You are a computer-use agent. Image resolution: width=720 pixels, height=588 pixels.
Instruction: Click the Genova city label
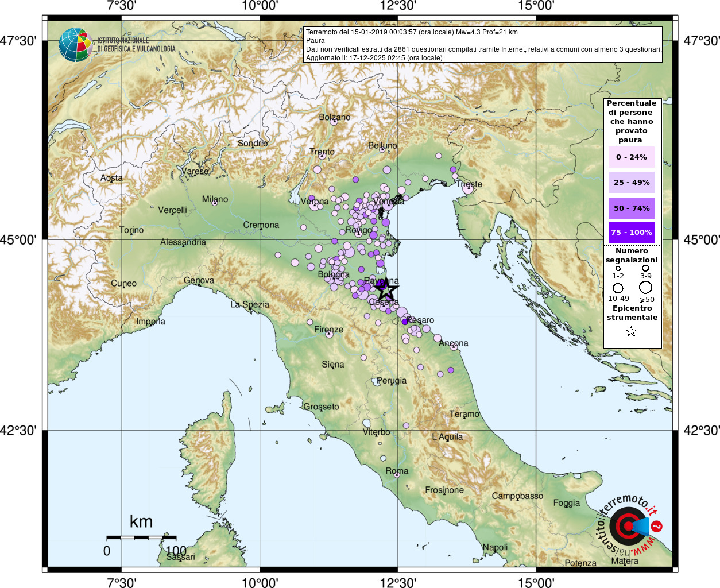[x=199, y=280]
